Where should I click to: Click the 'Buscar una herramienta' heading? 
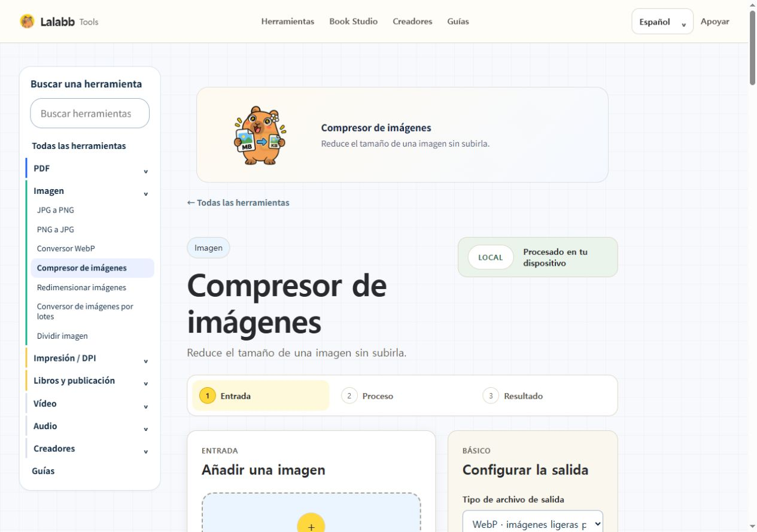tap(86, 84)
